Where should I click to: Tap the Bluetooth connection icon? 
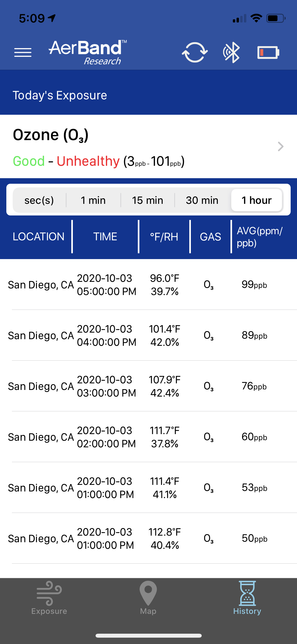232,52
